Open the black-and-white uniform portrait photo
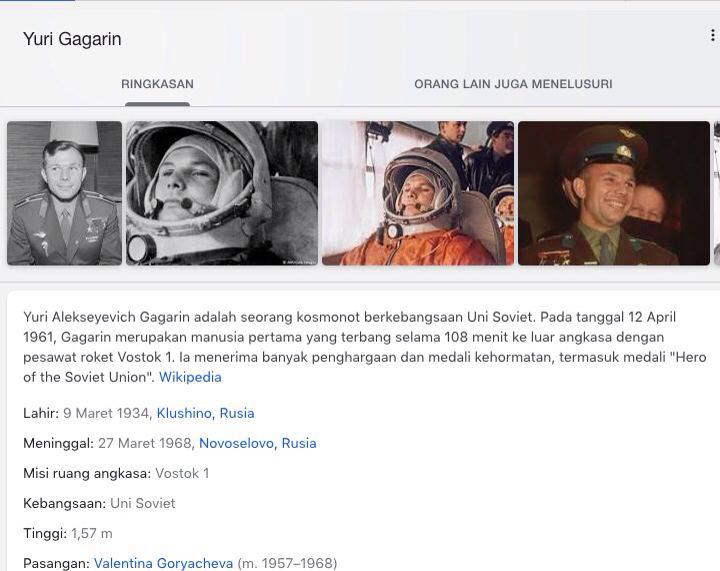 [65, 193]
